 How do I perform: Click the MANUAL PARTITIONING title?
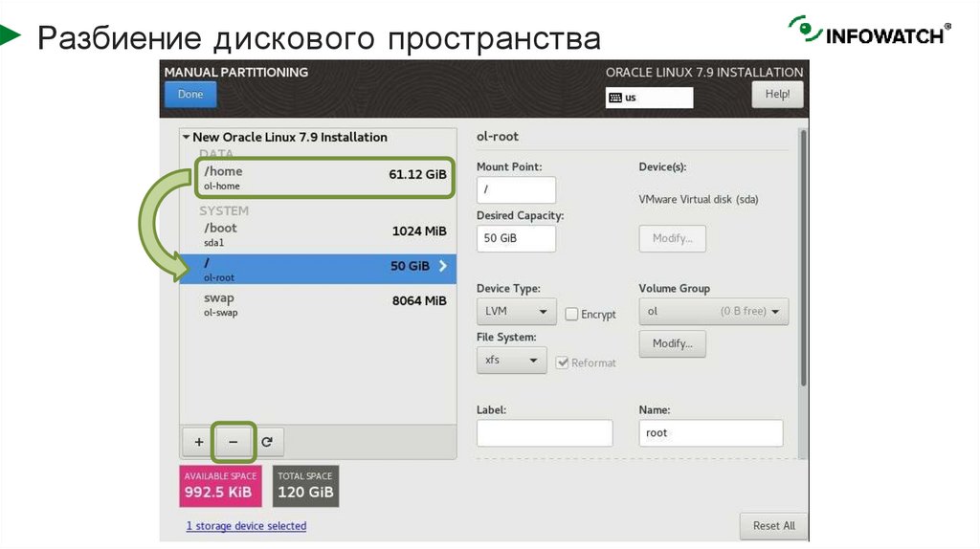pos(236,72)
